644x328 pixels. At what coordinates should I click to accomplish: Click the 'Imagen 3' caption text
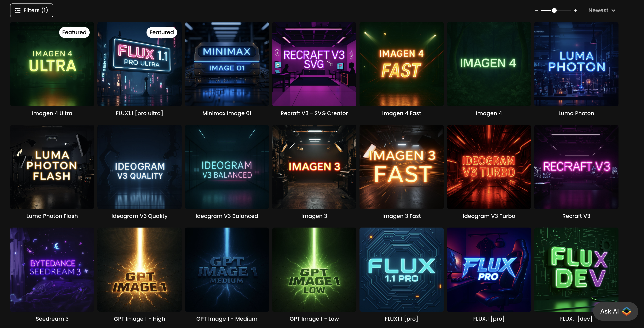[314, 216]
